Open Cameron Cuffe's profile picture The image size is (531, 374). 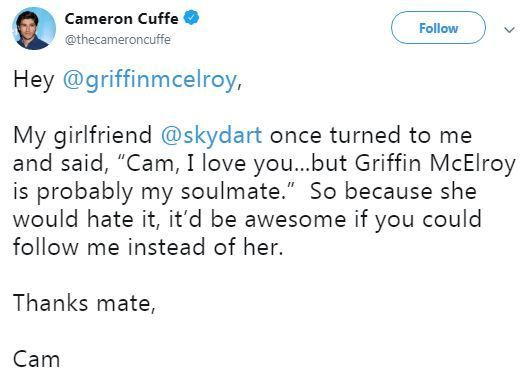34,28
